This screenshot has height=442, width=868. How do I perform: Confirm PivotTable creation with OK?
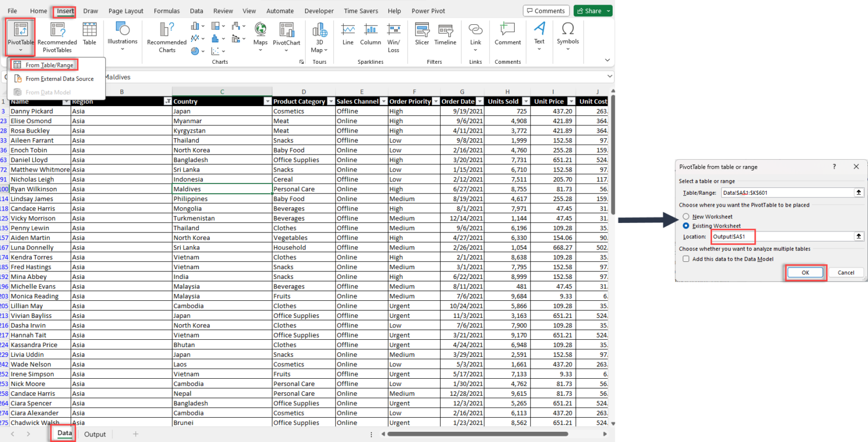click(805, 272)
